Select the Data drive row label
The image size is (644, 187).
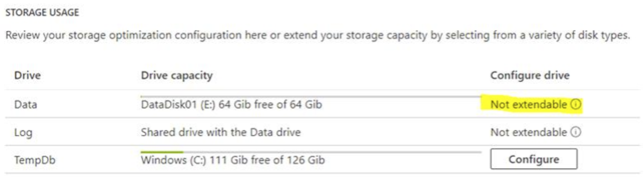click(x=26, y=104)
